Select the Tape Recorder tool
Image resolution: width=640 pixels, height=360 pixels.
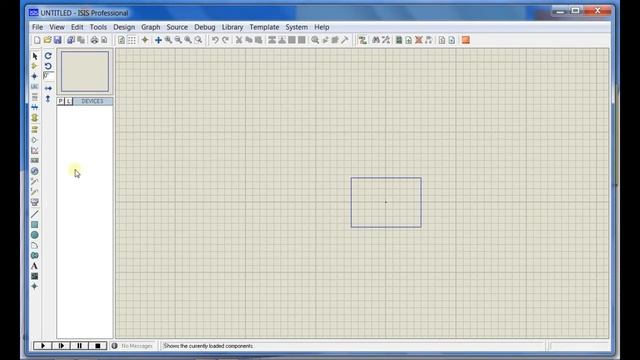pyautogui.click(x=35, y=161)
